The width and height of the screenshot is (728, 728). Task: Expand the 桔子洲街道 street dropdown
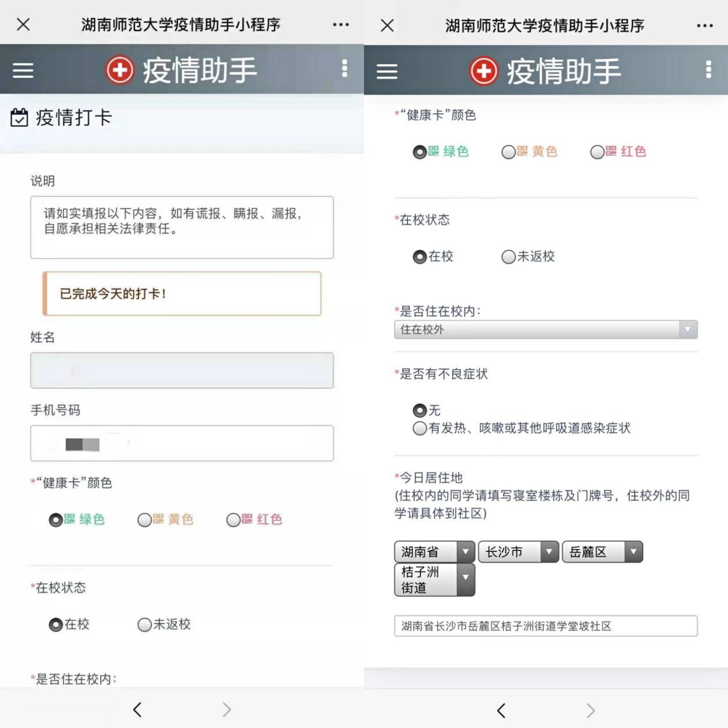click(x=434, y=580)
